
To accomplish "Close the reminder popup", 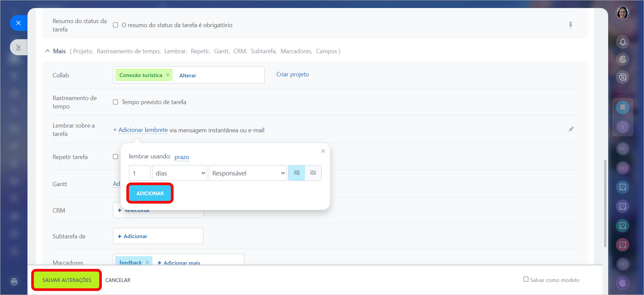I will [x=323, y=151].
